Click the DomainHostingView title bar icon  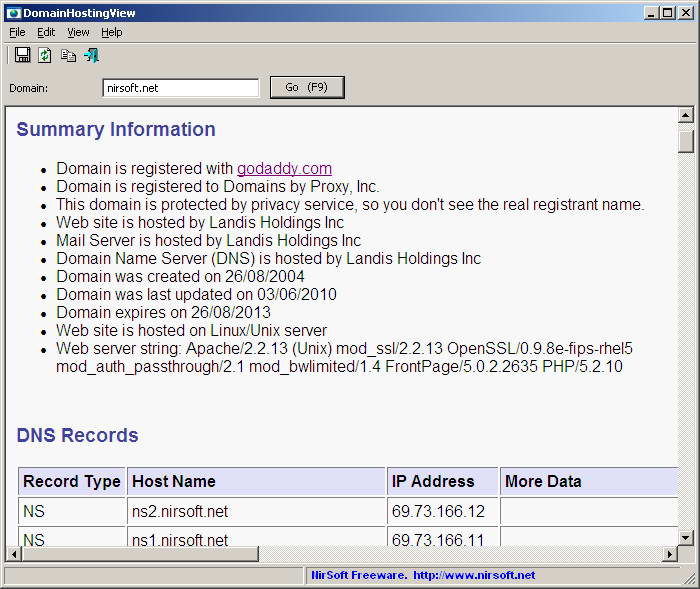point(13,13)
